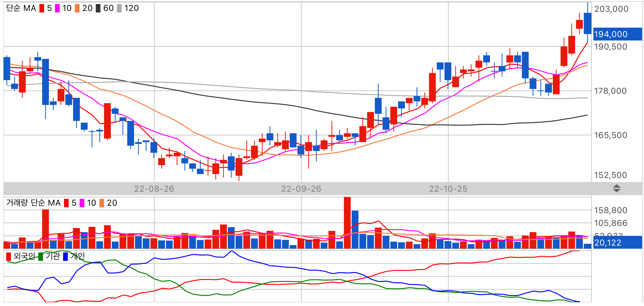Click the current volume tag 20,122
The width and height of the screenshot is (644, 306).
click(x=618, y=242)
